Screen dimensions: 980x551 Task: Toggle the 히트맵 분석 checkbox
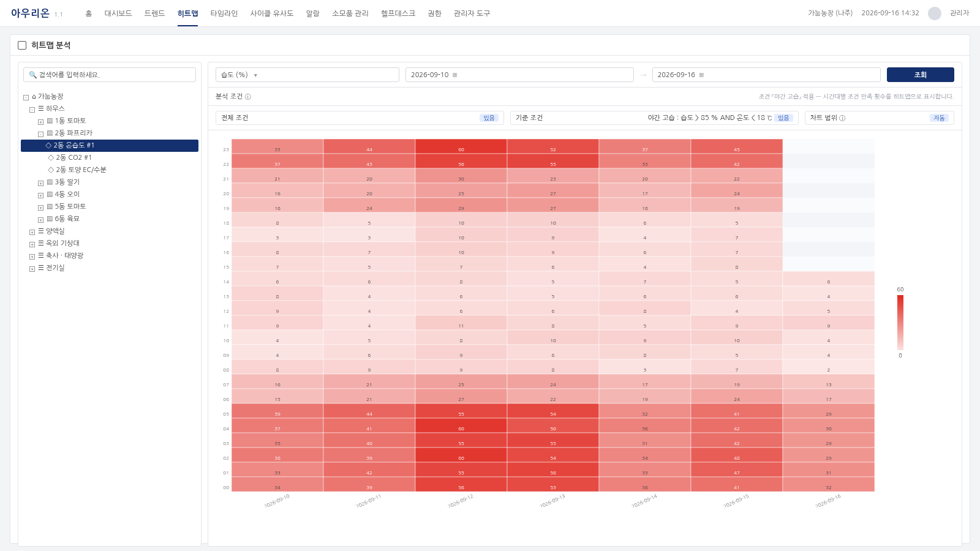click(22, 45)
